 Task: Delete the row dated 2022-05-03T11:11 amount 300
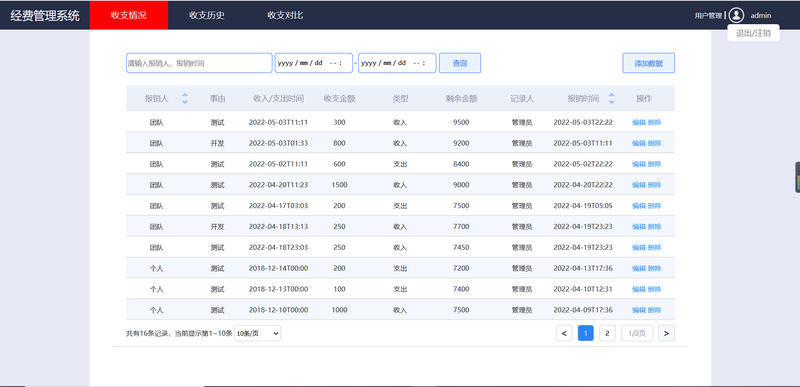(x=655, y=122)
